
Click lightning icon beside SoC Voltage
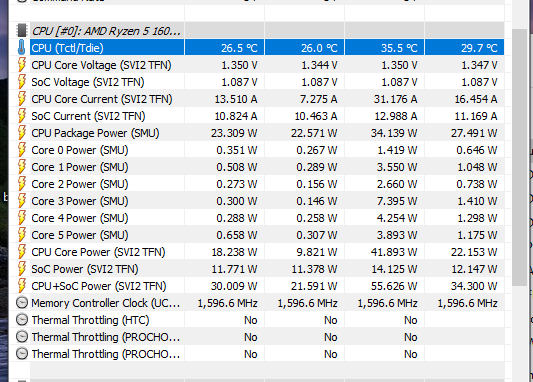click(22, 82)
